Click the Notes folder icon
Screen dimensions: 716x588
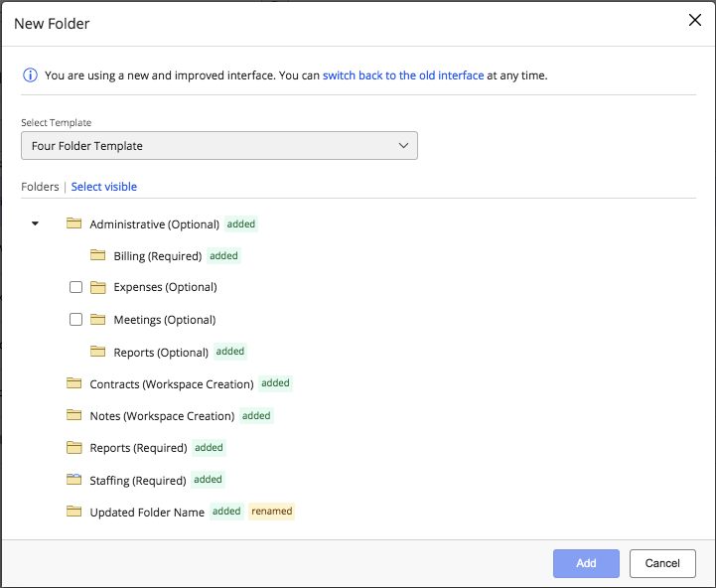pyautogui.click(x=73, y=415)
